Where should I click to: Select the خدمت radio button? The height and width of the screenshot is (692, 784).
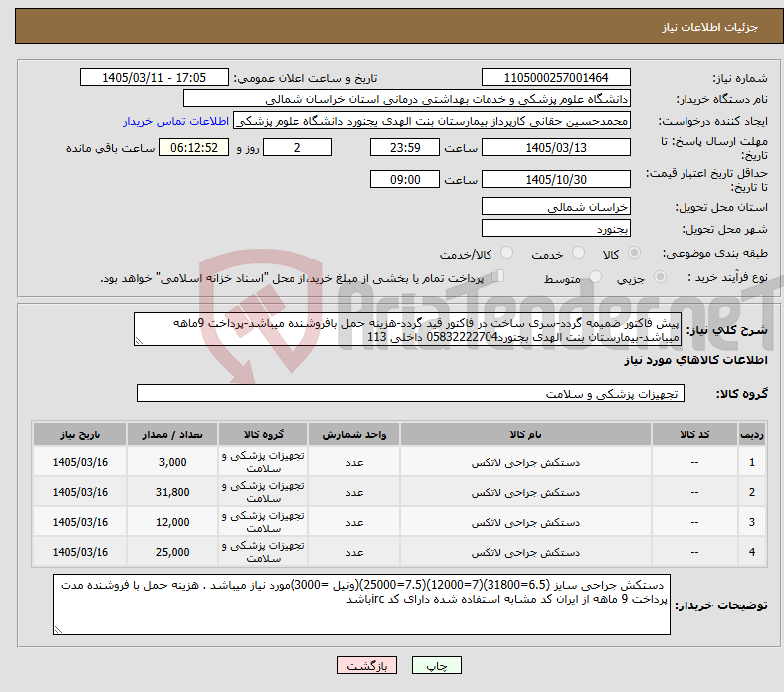pyautogui.click(x=578, y=253)
